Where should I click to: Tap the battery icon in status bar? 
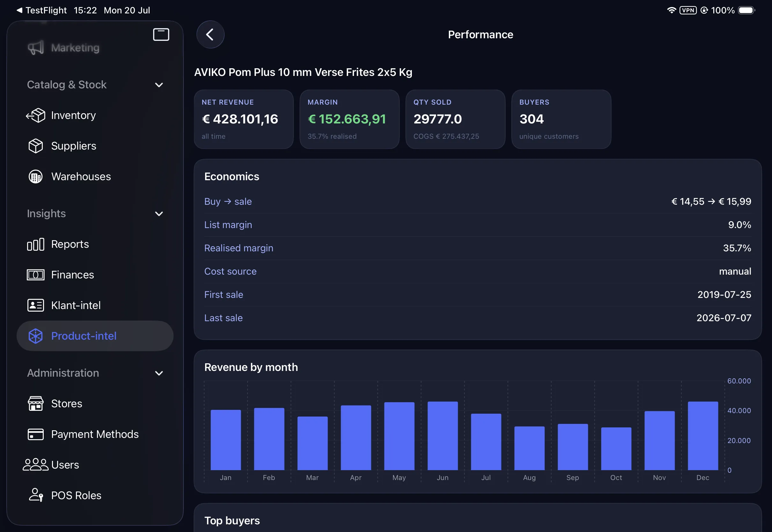pyautogui.click(x=747, y=10)
